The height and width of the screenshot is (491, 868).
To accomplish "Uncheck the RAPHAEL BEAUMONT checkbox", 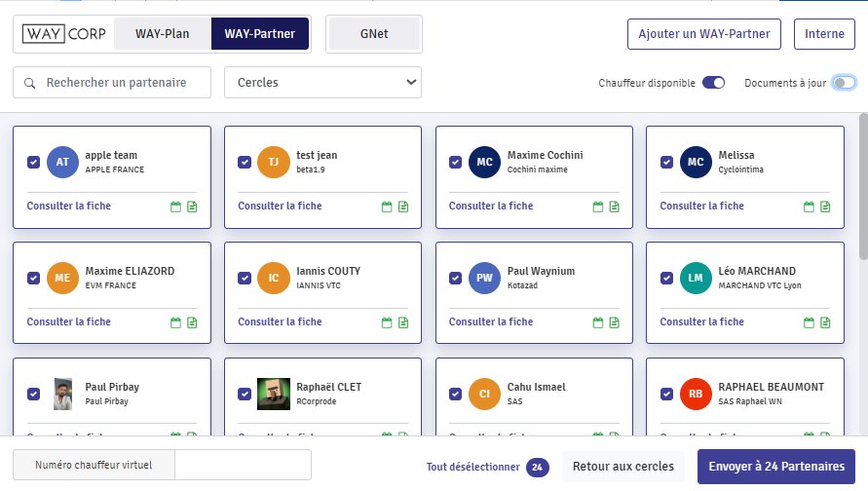I will pyautogui.click(x=666, y=394).
